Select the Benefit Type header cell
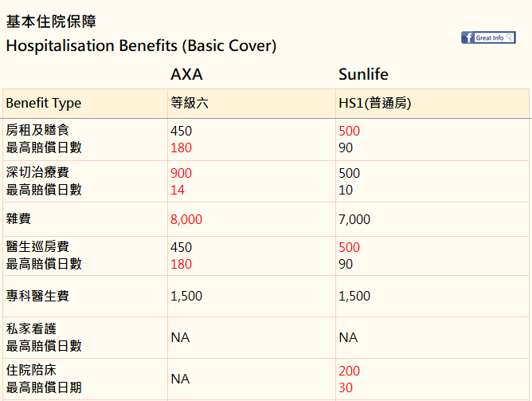The image size is (532, 401). pyautogui.click(x=85, y=104)
